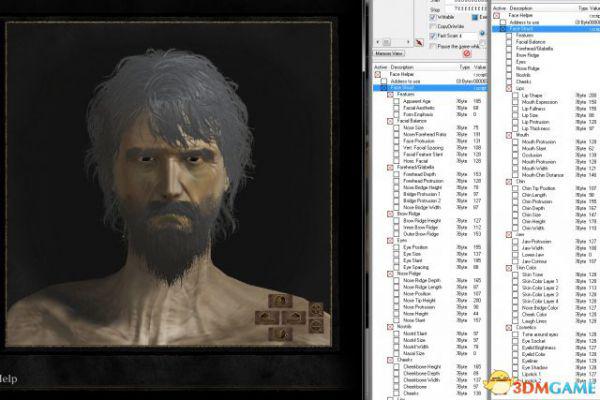
Task: Open the Memory View button
Action: point(389,53)
